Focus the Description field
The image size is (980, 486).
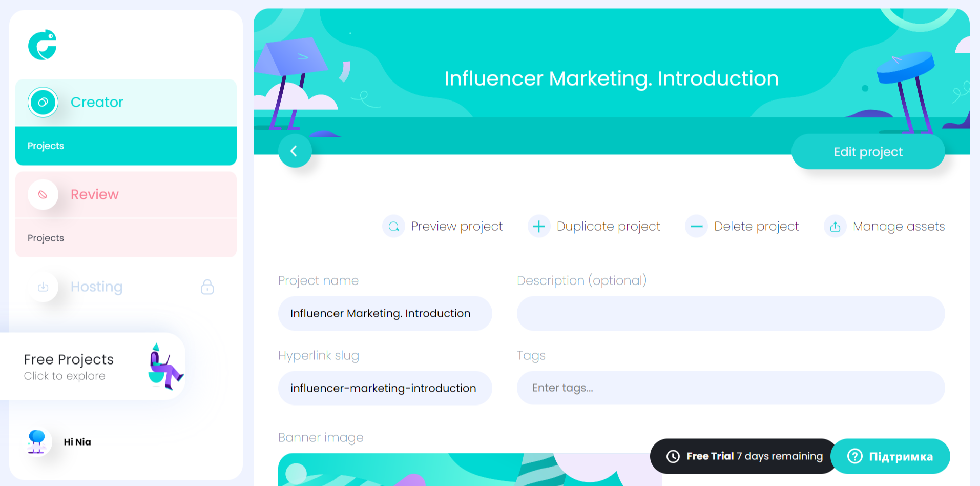(x=731, y=313)
